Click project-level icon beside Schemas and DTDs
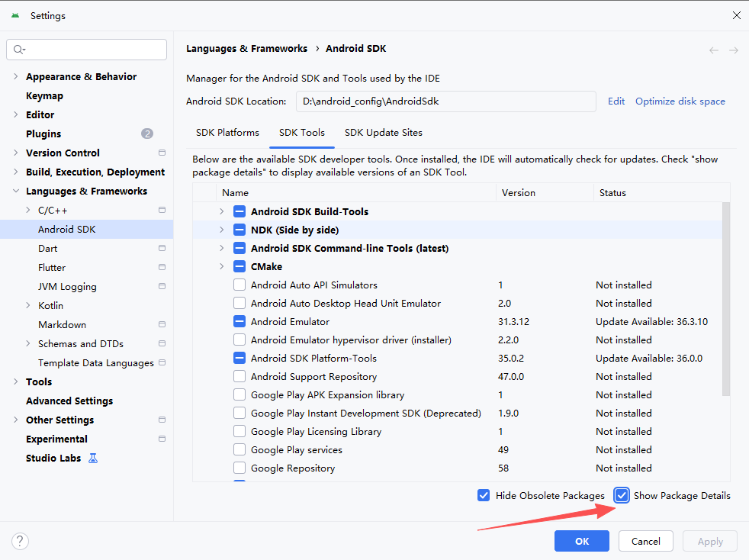This screenshot has width=749, height=560. [162, 343]
